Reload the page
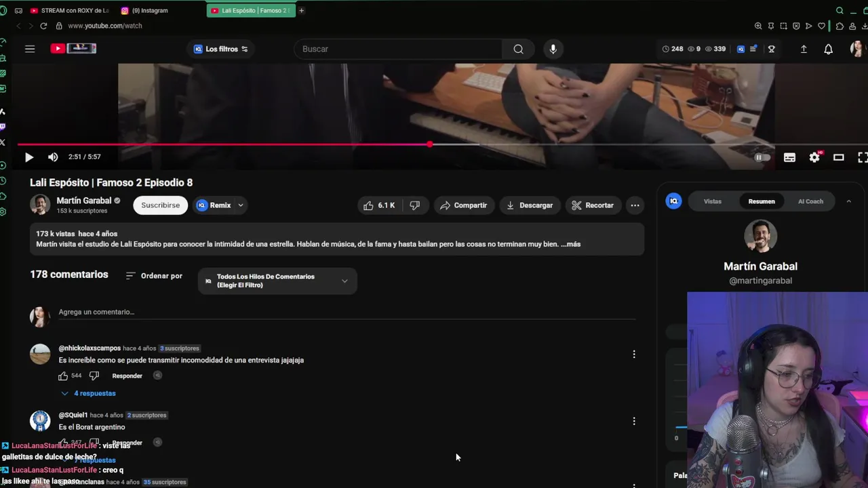The width and height of the screenshot is (868, 488). (x=43, y=26)
